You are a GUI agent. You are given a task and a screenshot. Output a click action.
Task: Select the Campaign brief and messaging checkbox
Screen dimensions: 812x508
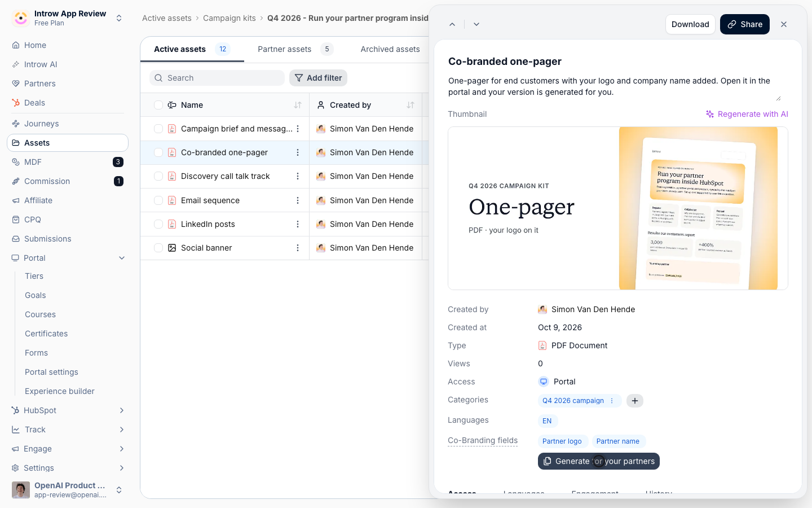158,129
